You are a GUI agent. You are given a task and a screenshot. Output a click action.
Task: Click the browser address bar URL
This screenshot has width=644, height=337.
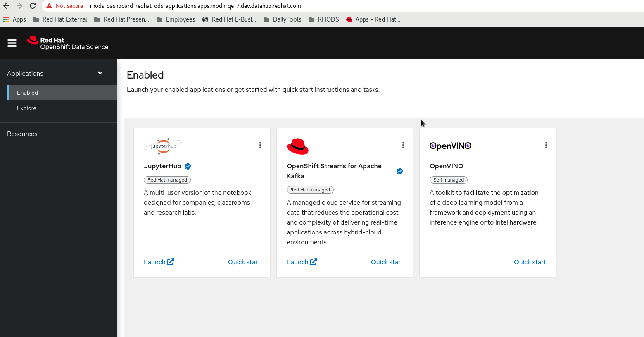click(195, 6)
